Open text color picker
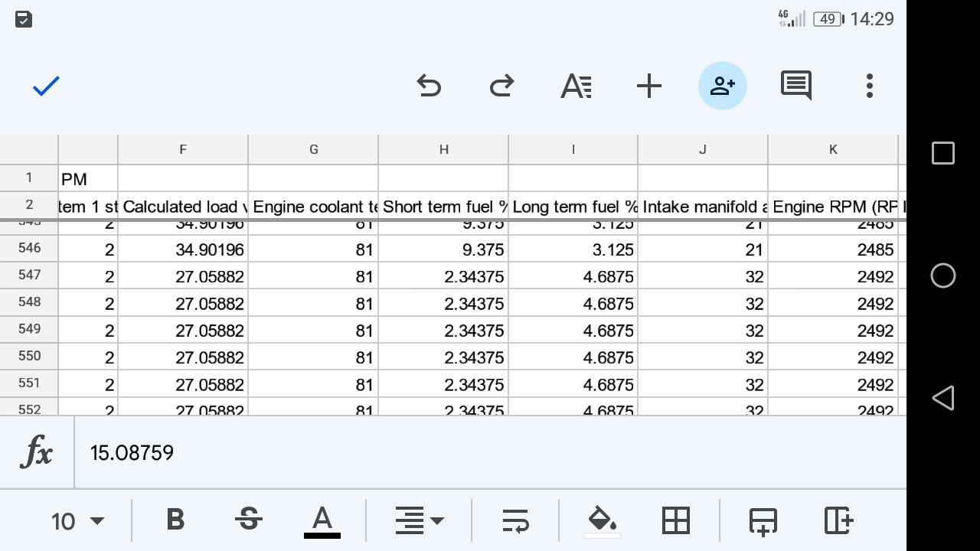This screenshot has height=551, width=980. [322, 522]
